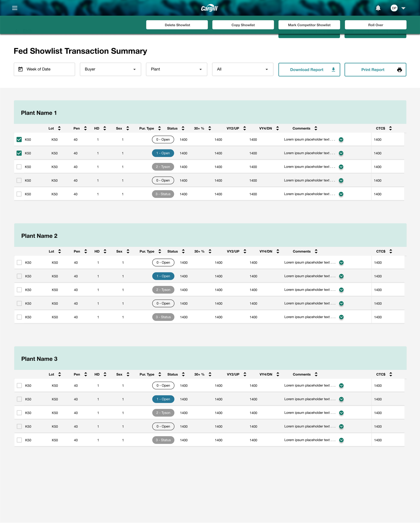Sort Plant Name 2 table by Status
420x523 pixels.
coord(183,251)
